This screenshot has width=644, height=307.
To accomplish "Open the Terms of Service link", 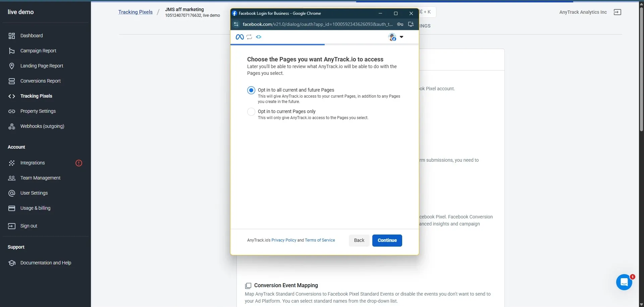I will [320, 240].
